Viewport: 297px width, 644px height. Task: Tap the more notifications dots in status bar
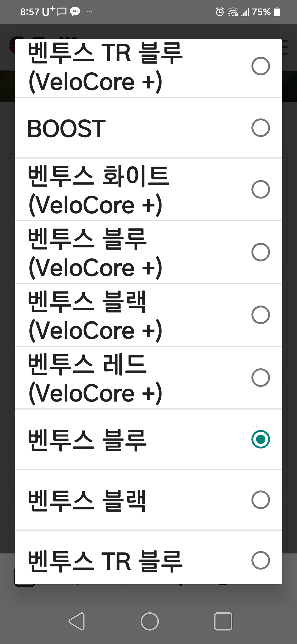tap(90, 12)
